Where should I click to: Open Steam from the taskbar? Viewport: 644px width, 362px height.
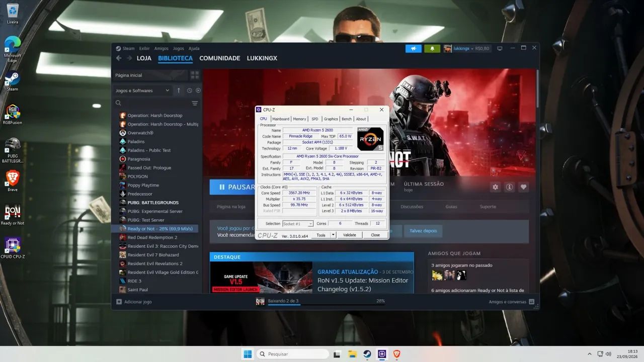[x=367, y=354]
